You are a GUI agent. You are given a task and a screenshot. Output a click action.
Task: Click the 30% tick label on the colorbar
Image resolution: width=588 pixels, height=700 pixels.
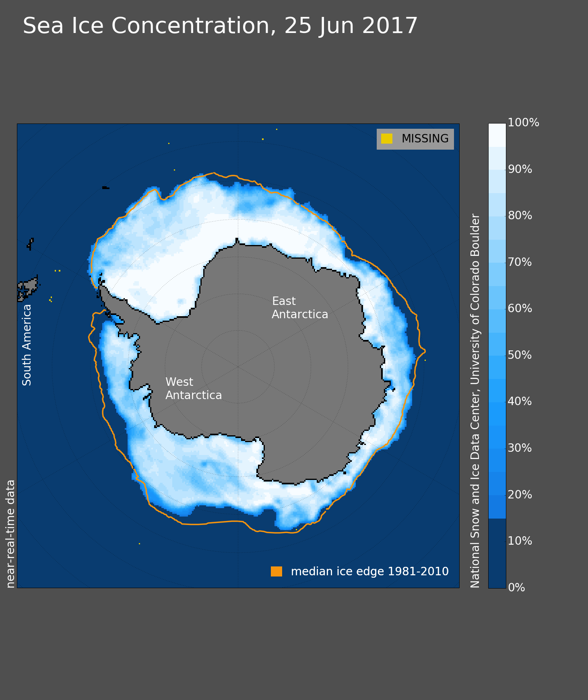(520, 448)
